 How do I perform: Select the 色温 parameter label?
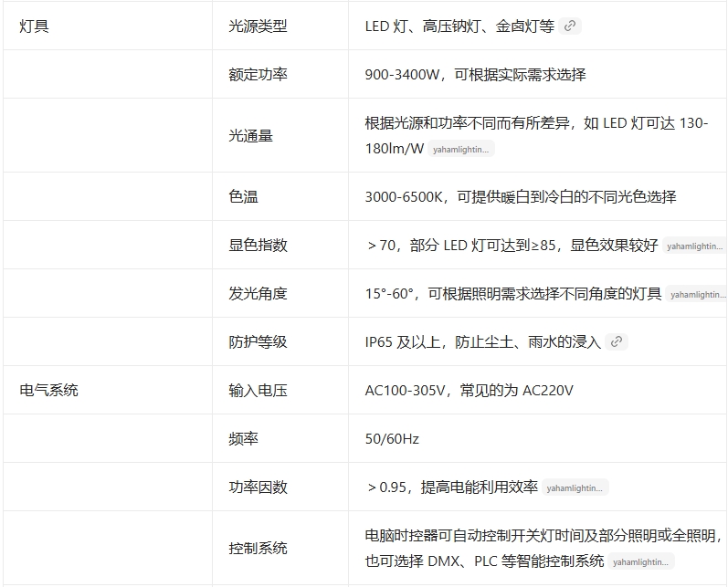[244, 197]
